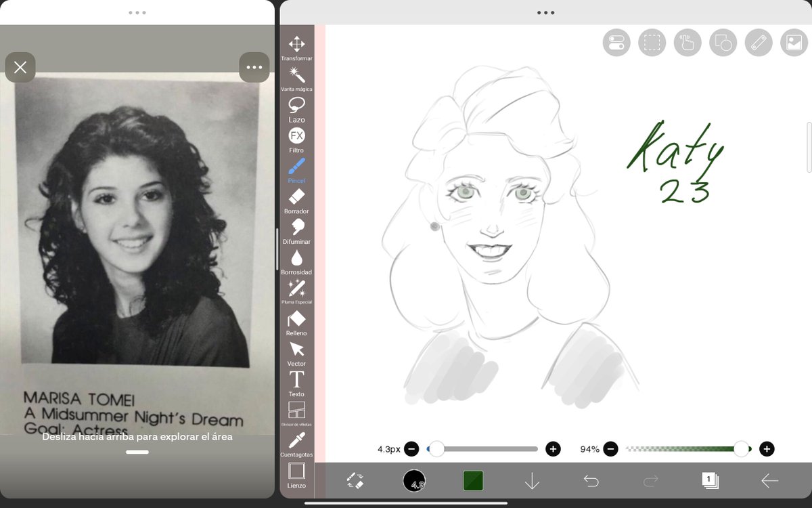Select the Relleno fill bucket tool

click(x=296, y=323)
